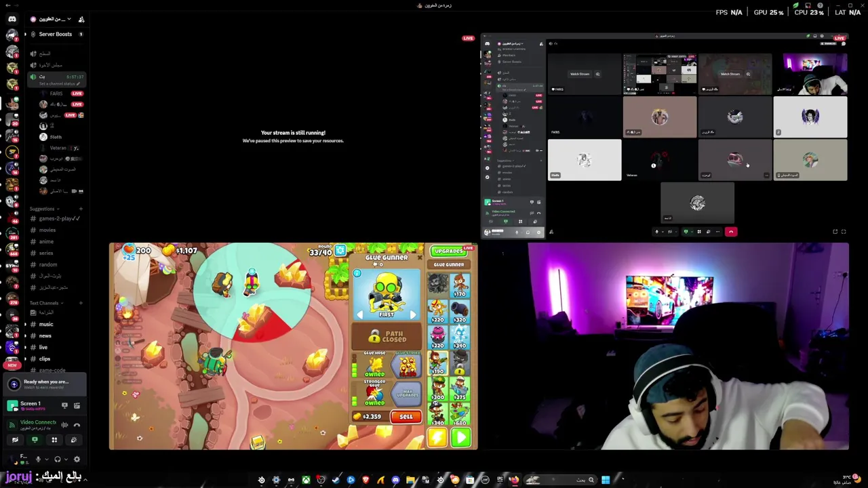
Task: Open soundboard button in voice panel
Action: coord(74,440)
